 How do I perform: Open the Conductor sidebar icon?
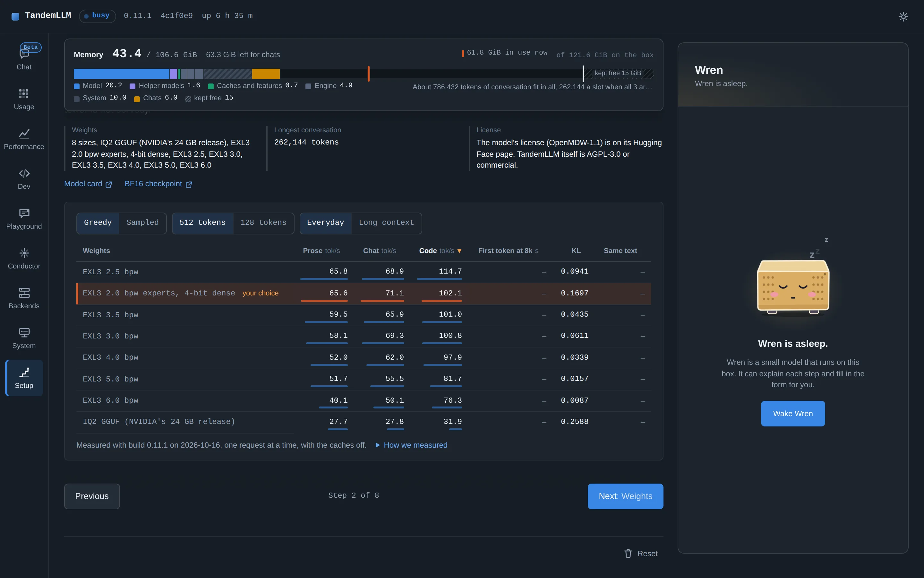coord(24,253)
